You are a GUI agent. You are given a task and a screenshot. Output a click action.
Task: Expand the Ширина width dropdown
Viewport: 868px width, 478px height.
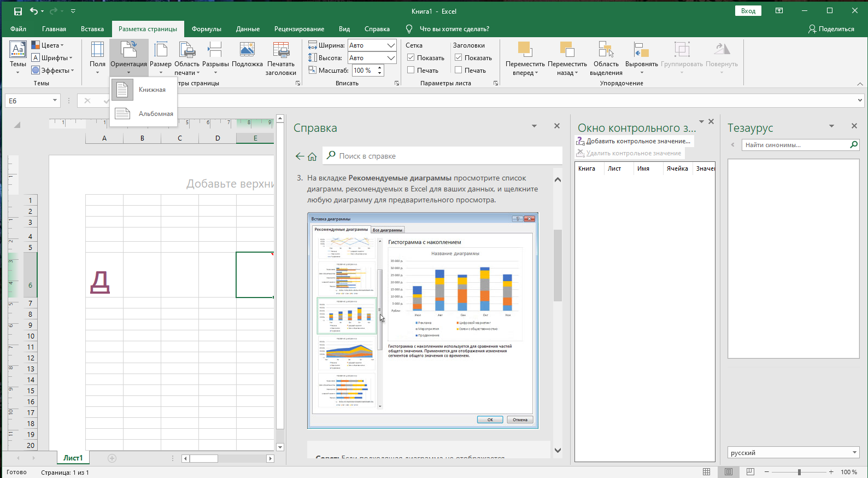[391, 45]
